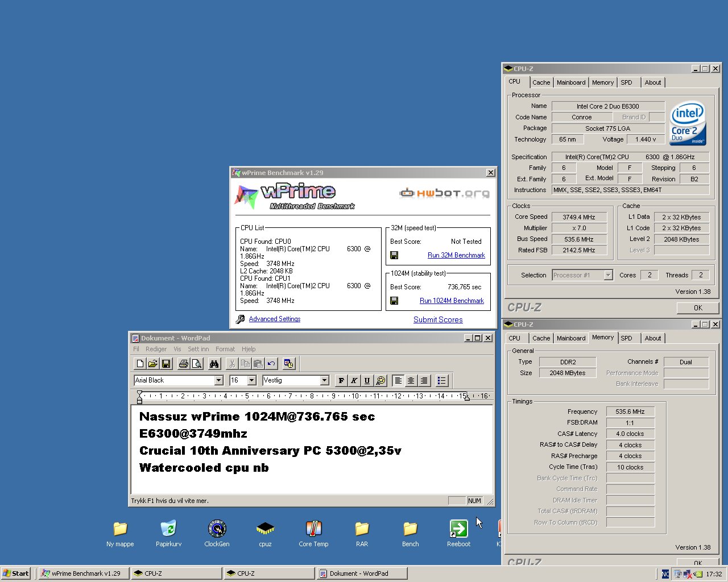The height and width of the screenshot is (582, 728).
Task: Click Paste icon in WordPad toolbar
Action: [258, 364]
